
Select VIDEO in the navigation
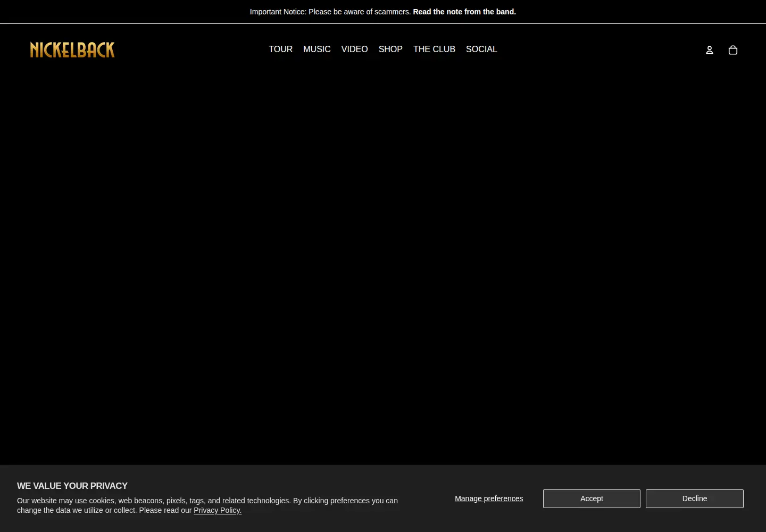[x=354, y=49]
